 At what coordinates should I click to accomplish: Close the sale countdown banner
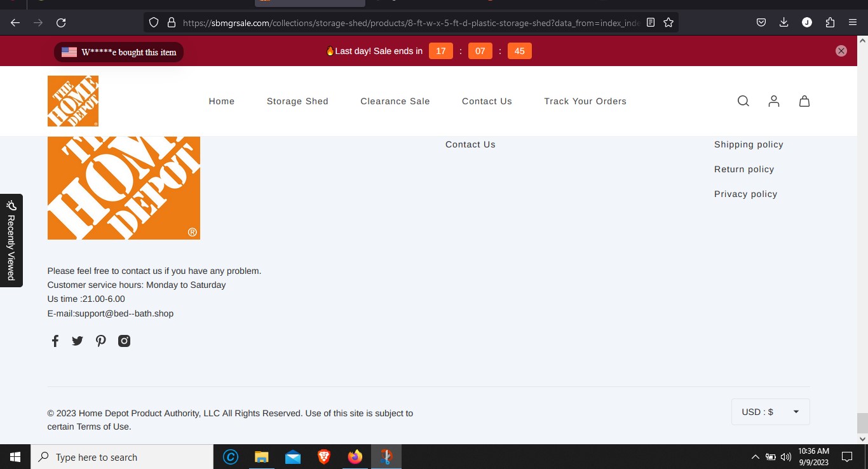tap(841, 51)
